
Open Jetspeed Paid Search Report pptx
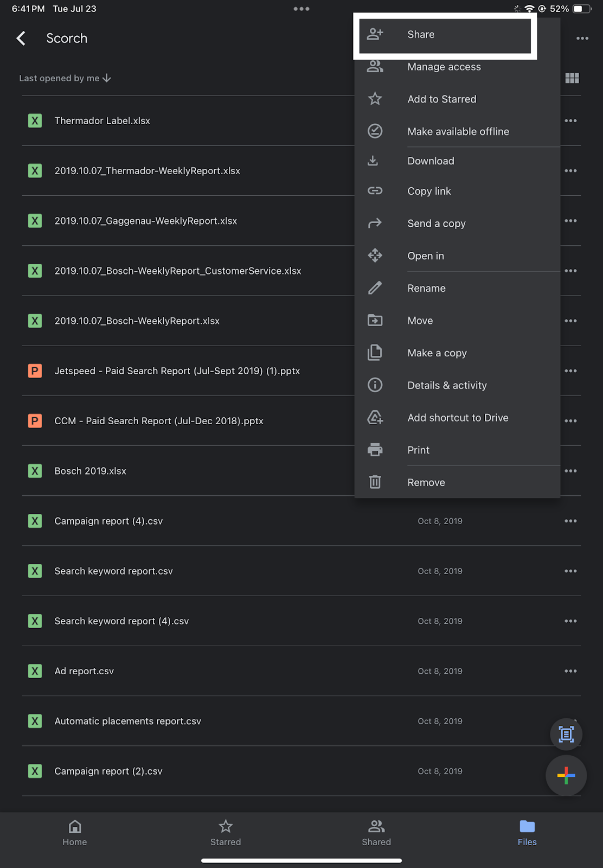pos(188,371)
